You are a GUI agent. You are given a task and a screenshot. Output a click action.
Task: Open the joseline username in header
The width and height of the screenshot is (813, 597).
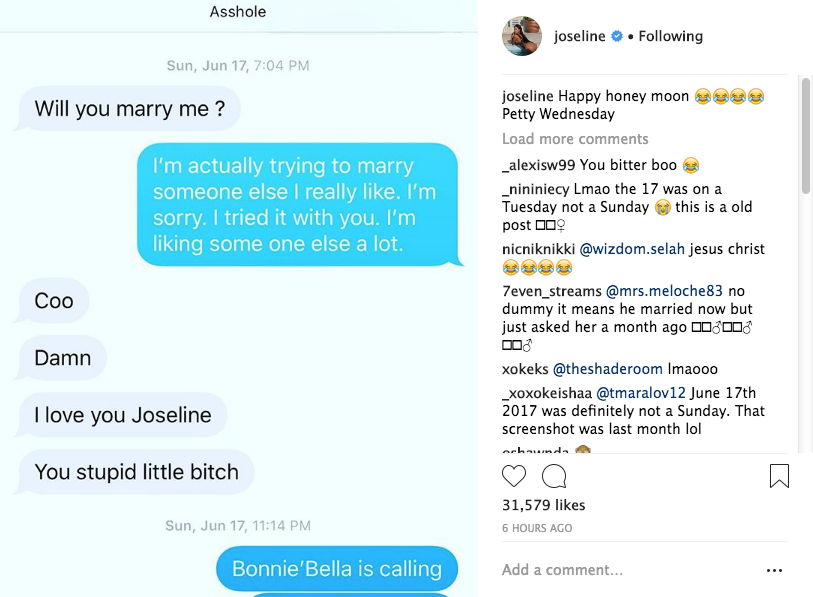(580, 36)
